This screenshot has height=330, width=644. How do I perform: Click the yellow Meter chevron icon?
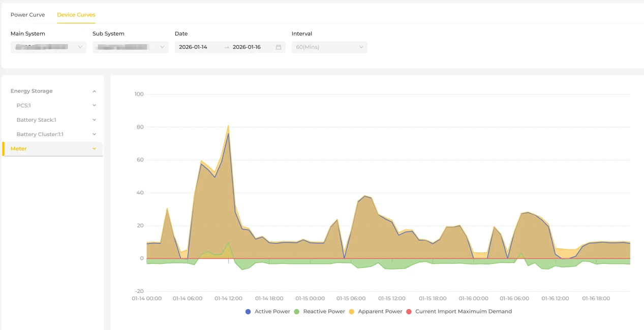94,149
